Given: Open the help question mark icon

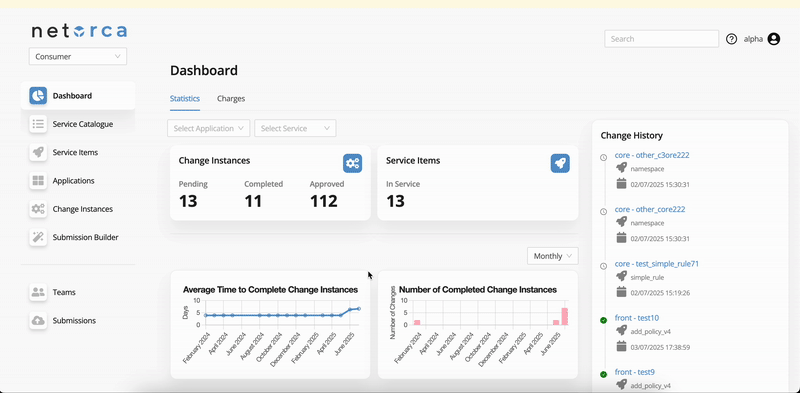Looking at the screenshot, I should click(x=732, y=39).
